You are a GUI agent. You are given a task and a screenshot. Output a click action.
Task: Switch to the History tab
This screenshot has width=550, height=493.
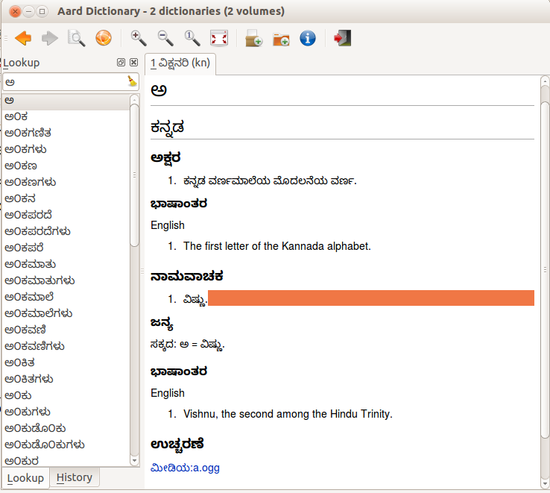click(74, 477)
